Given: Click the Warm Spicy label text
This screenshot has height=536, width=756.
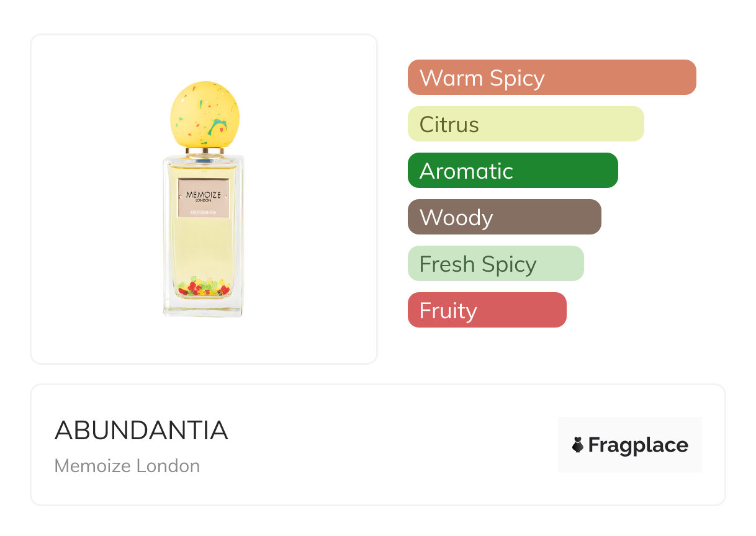Looking at the screenshot, I should click(x=482, y=78).
